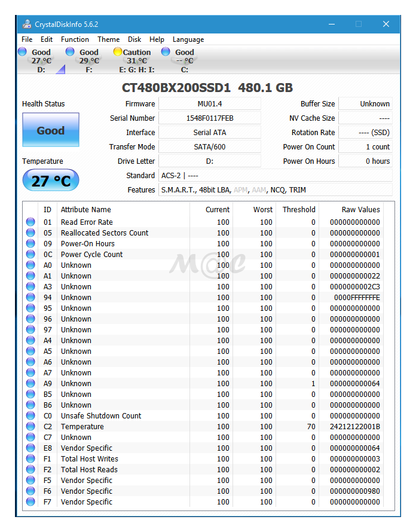Click raw value 24212122001B
The width and height of the screenshot is (416, 532).
pyautogui.click(x=355, y=426)
